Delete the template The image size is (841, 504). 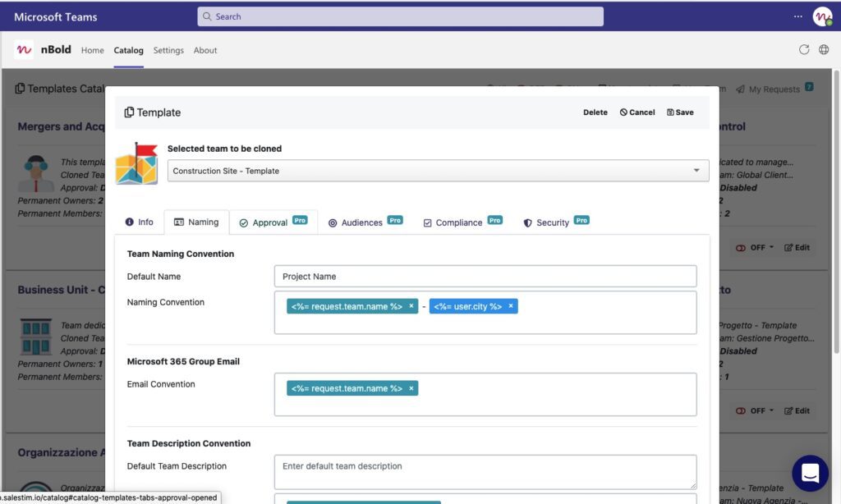coord(595,112)
